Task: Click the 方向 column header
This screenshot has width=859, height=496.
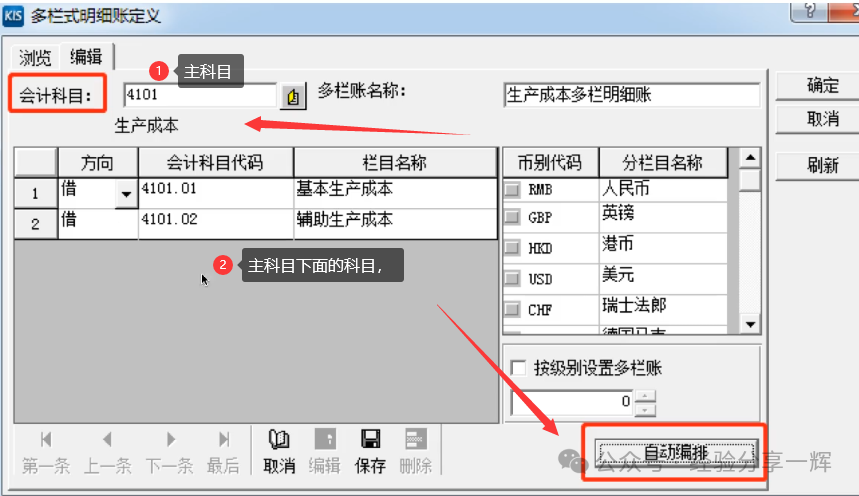Action: [98, 163]
